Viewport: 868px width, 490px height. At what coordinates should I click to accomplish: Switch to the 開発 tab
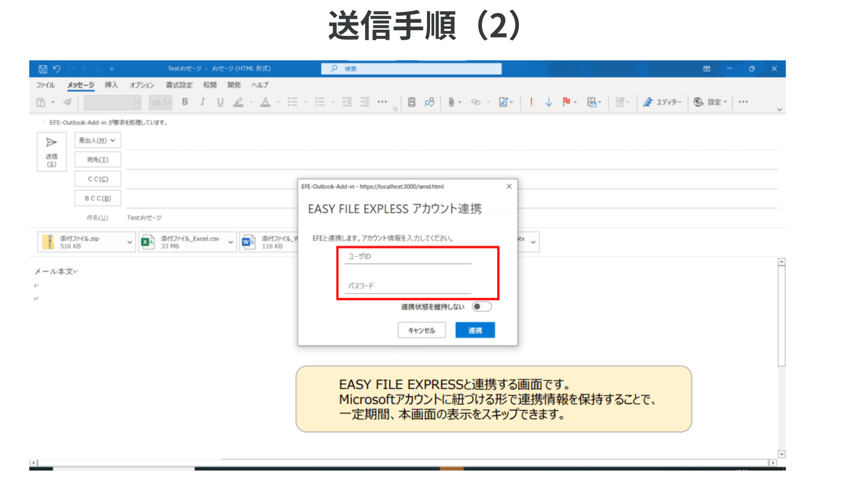coord(234,85)
